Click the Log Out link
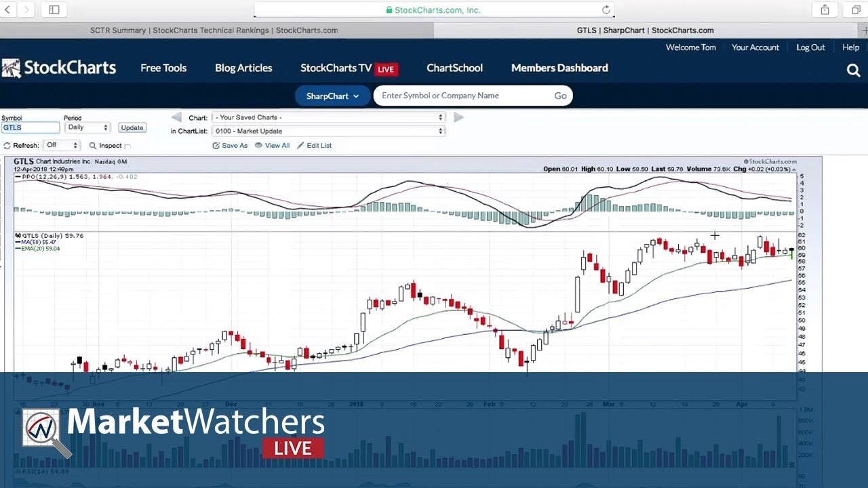Screen dimensions: 868x488 point(810,47)
